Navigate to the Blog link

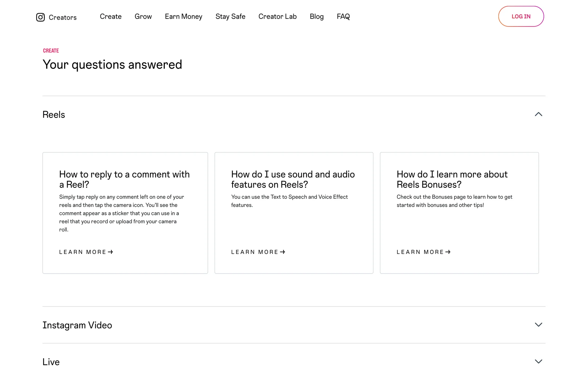[x=317, y=17]
